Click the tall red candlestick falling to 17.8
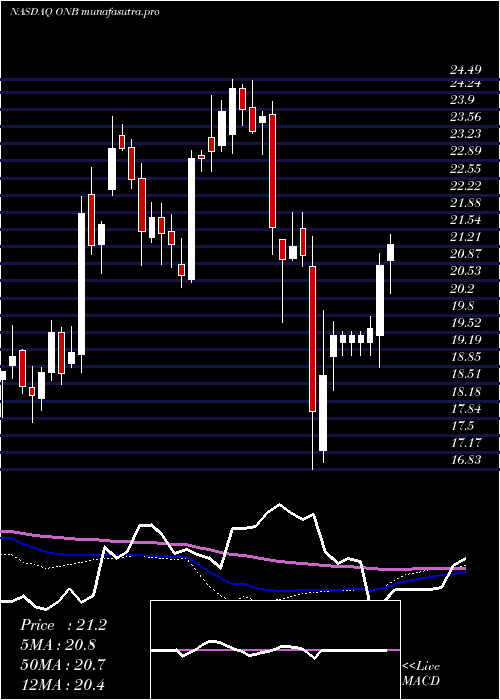The image size is (500, 700). (x=312, y=353)
